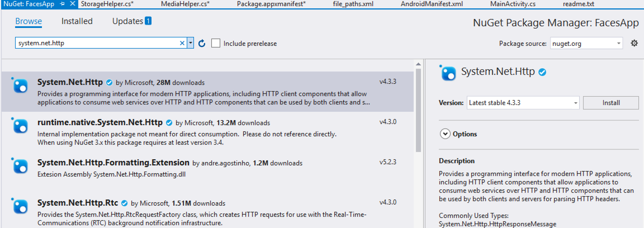Select the System.Net.Http.Formatting.Extension package title
The width and height of the screenshot is (644, 228).
pyautogui.click(x=113, y=163)
